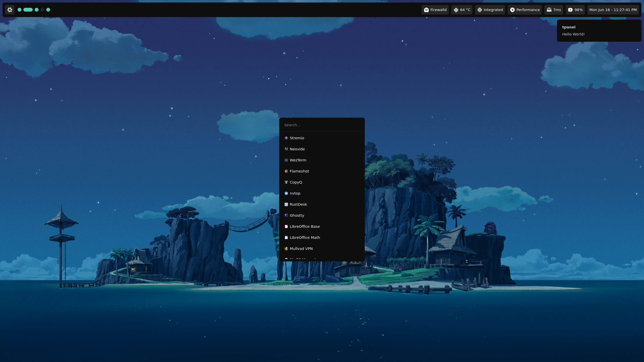The width and height of the screenshot is (644, 362).
Task: Open the Integrated GPU mode selector
Action: click(490, 10)
